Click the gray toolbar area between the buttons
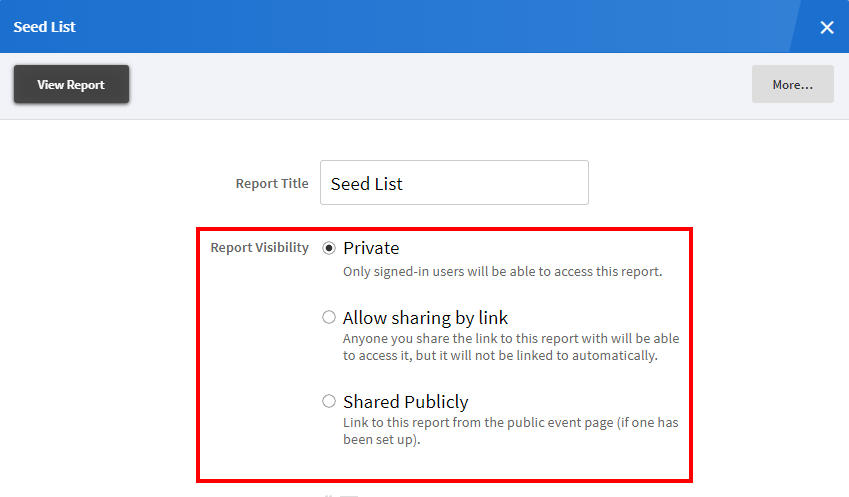The height and width of the screenshot is (497, 849). pos(440,85)
